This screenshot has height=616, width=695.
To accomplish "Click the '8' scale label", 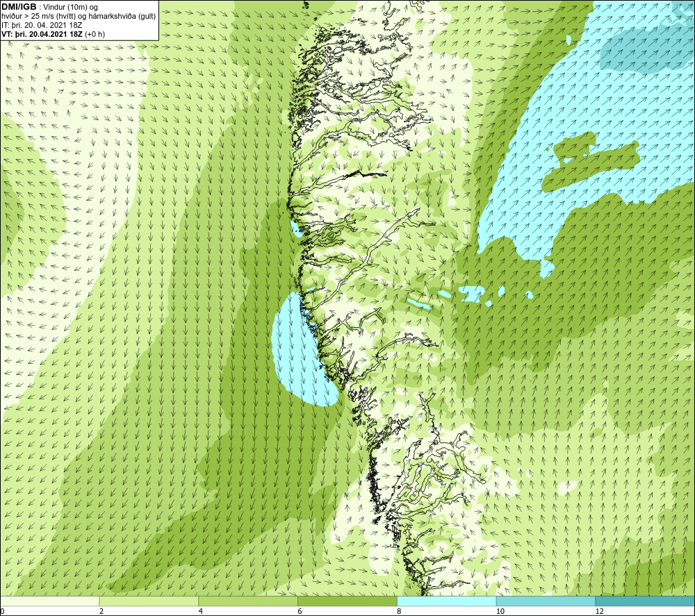I will 400,612.
